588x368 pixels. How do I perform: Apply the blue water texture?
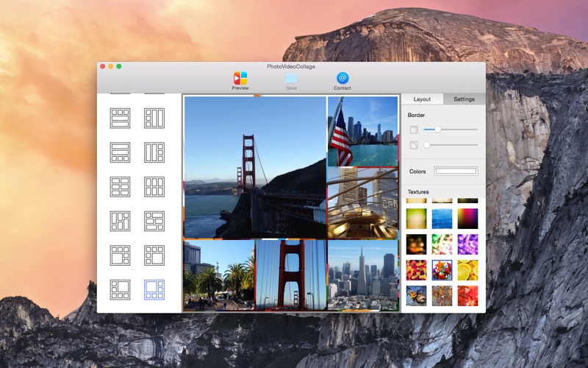[x=442, y=219]
